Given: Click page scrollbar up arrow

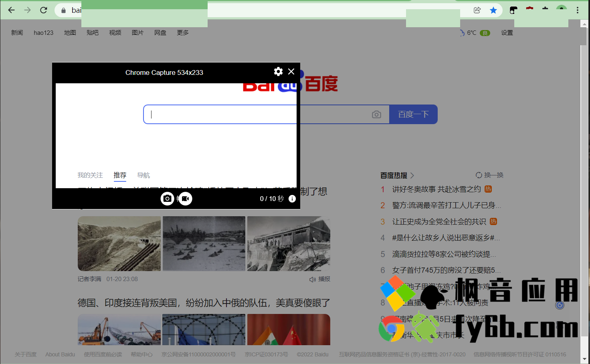Looking at the screenshot, I should (x=584, y=24).
